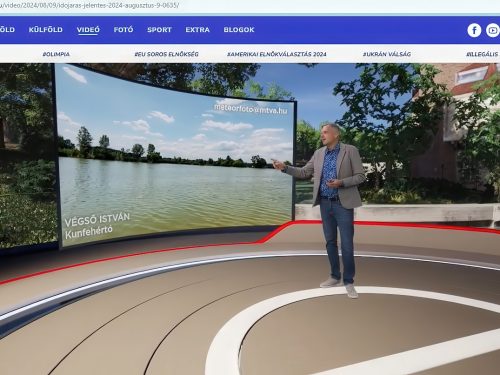Open the #OLIMPIA hashtag link
Viewport: 500px width, 375px height.
[x=56, y=54]
